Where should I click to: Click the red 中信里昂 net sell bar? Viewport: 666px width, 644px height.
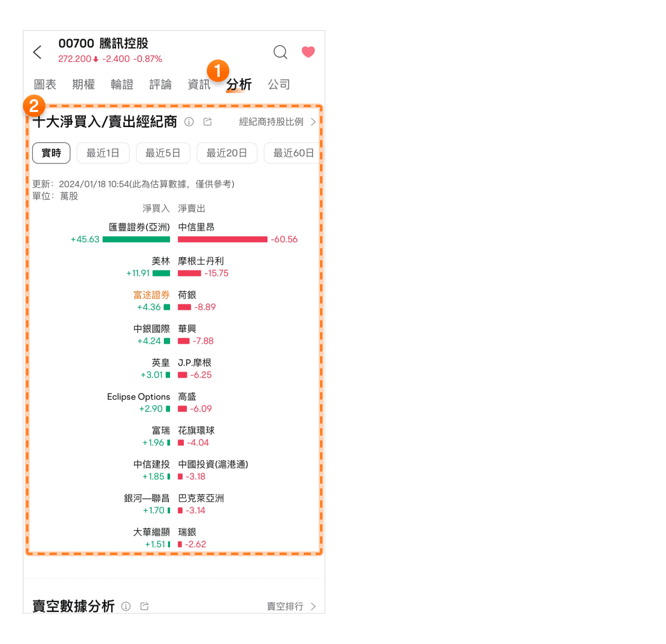tap(223, 239)
